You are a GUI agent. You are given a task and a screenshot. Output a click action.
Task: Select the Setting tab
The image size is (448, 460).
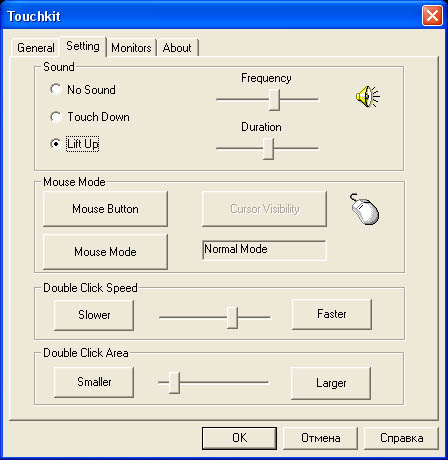pos(83,46)
